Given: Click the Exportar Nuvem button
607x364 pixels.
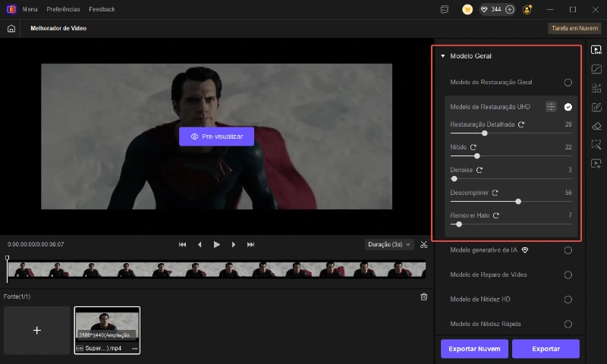Looking at the screenshot, I should [474, 349].
